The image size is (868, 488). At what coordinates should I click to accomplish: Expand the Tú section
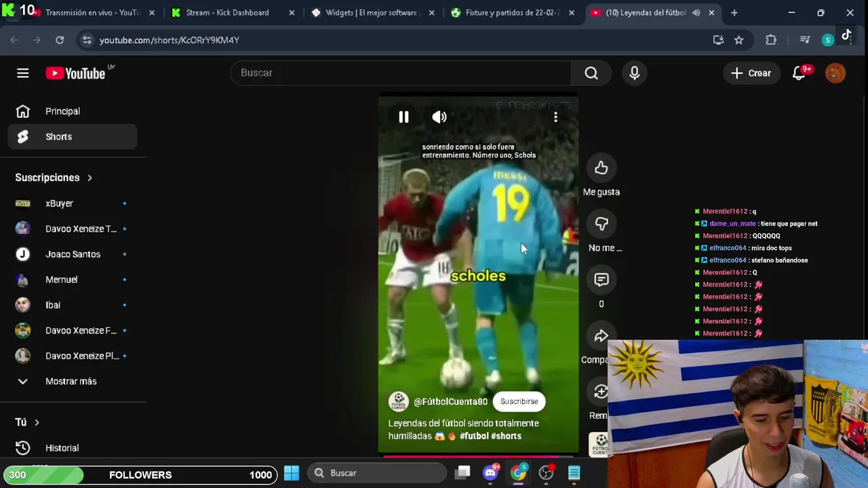[x=27, y=422]
